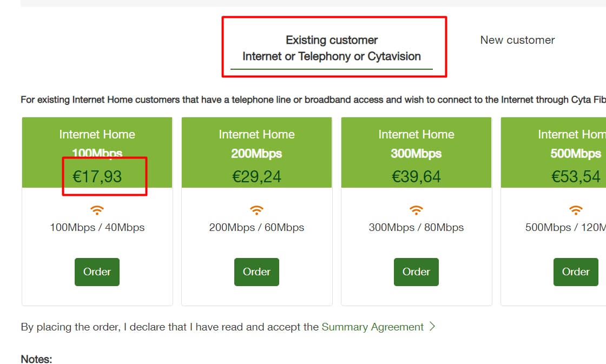Image resolution: width=606 pixels, height=364 pixels.
Task: Click the €39,64 price
Action: pos(416,176)
